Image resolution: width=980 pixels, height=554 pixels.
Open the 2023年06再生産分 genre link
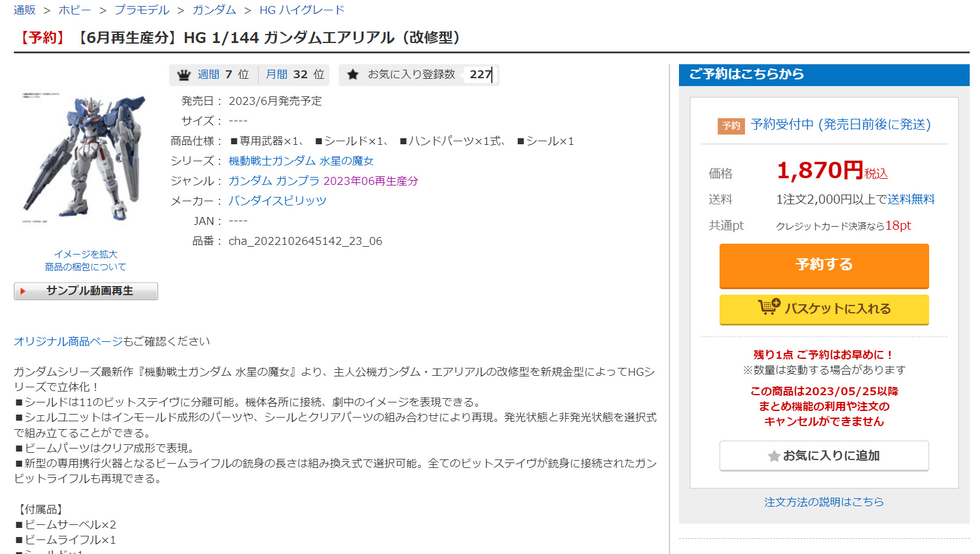(371, 181)
